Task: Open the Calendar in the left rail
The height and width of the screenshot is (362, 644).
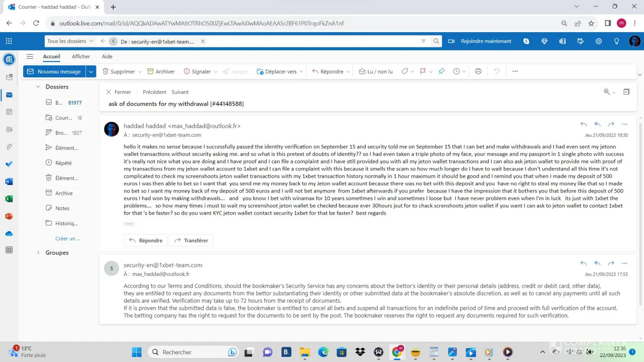Action: [x=9, y=112]
